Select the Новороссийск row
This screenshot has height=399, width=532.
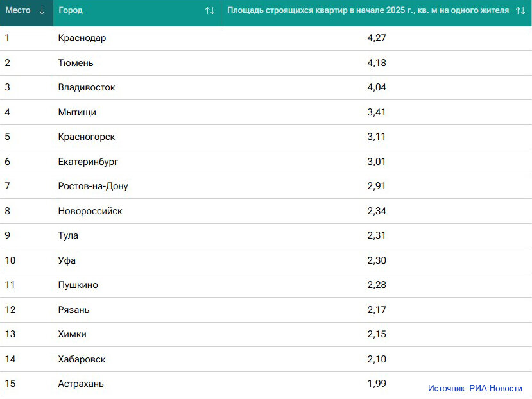[x=266, y=211]
